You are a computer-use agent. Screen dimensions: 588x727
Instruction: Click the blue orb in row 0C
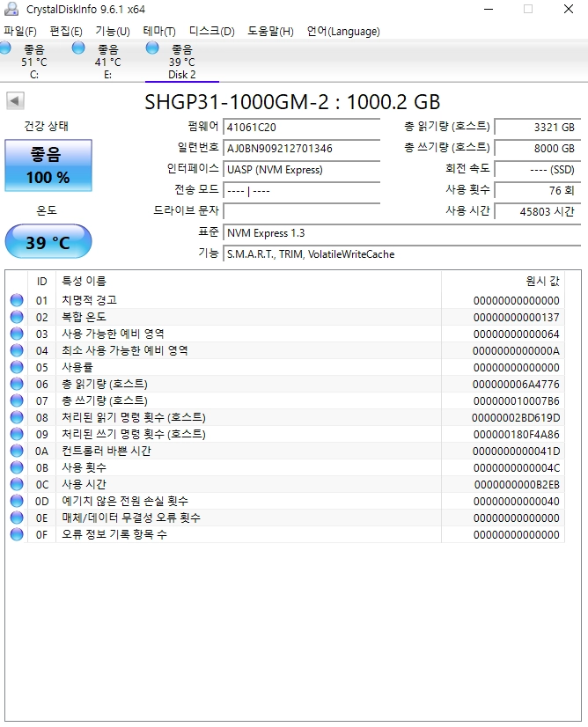coord(17,483)
